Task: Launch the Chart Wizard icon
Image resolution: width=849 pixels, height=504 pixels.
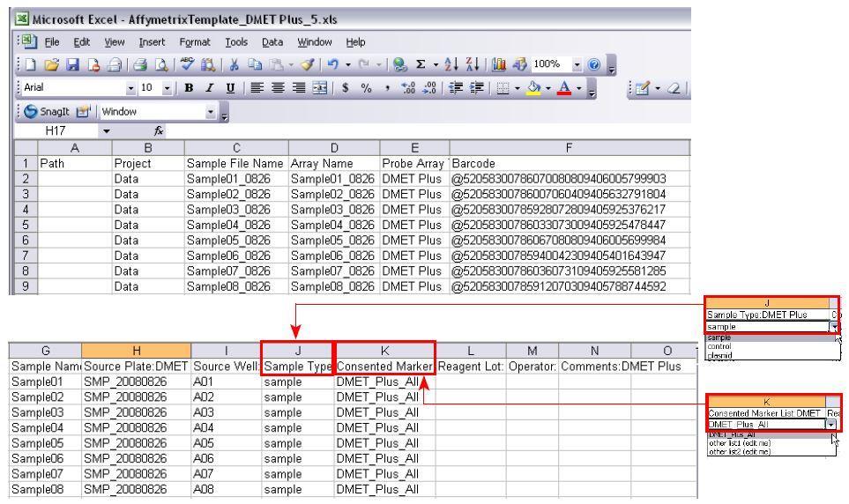Action: [499, 65]
